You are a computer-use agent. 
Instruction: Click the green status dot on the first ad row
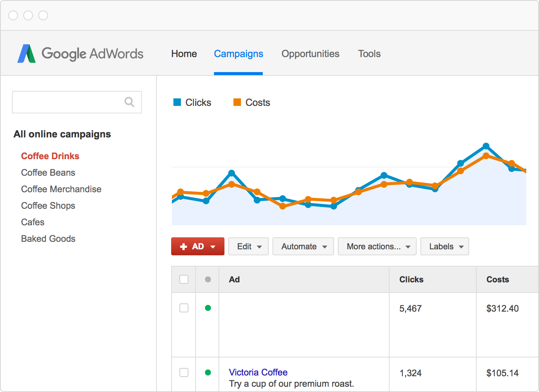click(x=207, y=308)
